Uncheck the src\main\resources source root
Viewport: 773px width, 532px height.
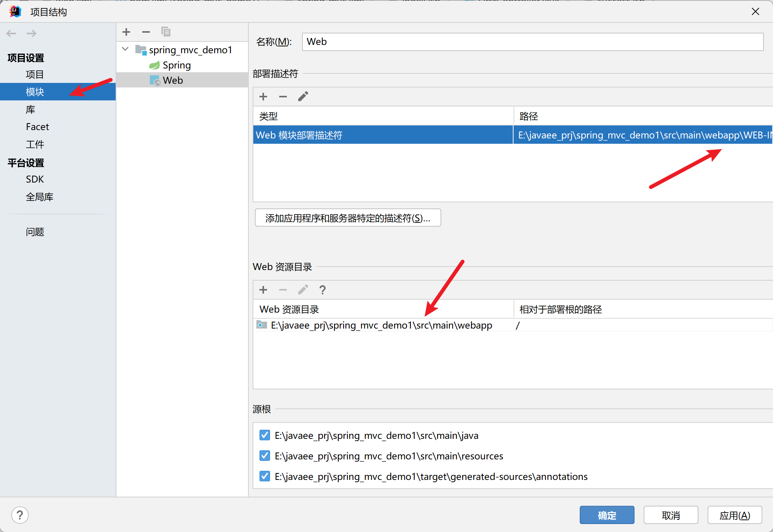point(265,456)
